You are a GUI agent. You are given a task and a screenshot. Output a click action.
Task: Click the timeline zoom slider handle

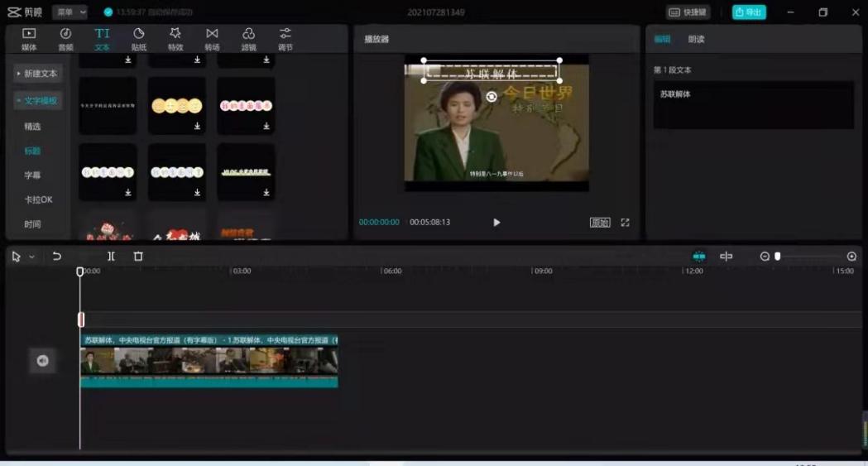coord(778,257)
